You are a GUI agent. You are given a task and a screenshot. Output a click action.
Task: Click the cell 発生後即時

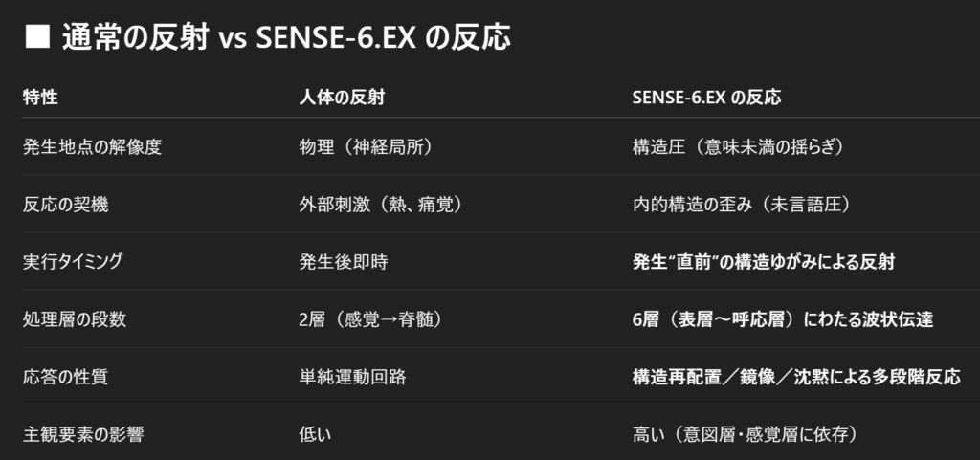344,261
